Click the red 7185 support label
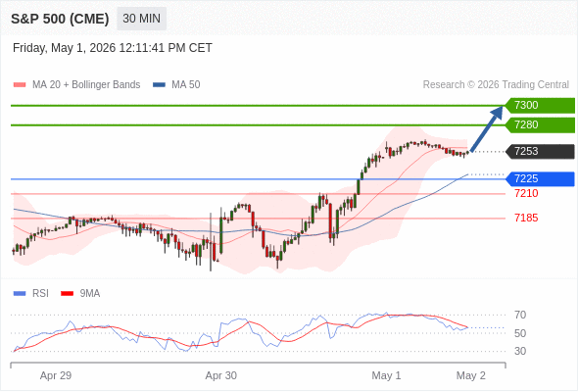Screen dimensions: 578x392 pyautogui.click(x=526, y=218)
